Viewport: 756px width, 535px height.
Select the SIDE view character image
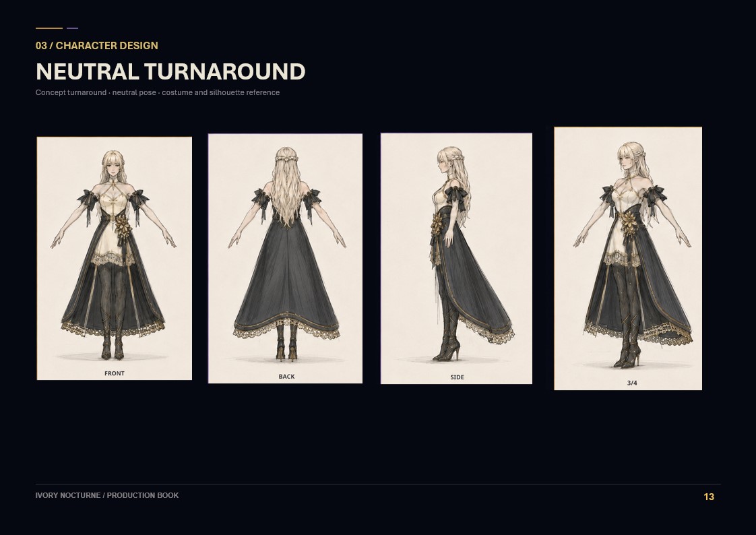456,258
